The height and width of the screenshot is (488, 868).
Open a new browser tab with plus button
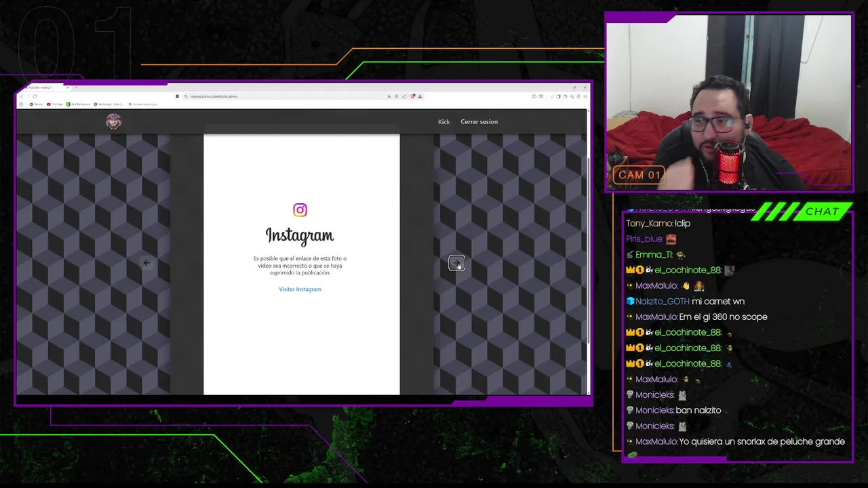click(x=76, y=87)
